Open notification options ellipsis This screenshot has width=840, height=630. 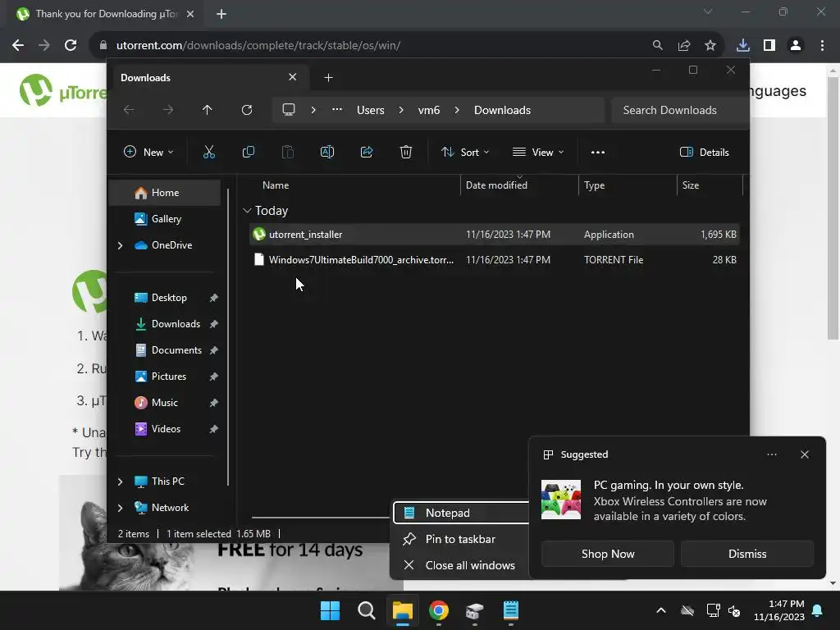click(x=772, y=454)
